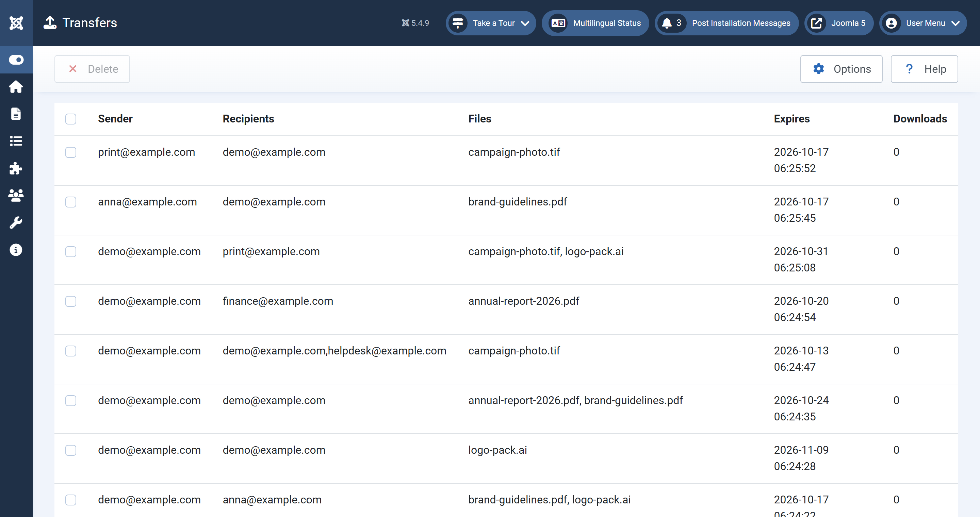Click the Expires column header

[x=792, y=119]
